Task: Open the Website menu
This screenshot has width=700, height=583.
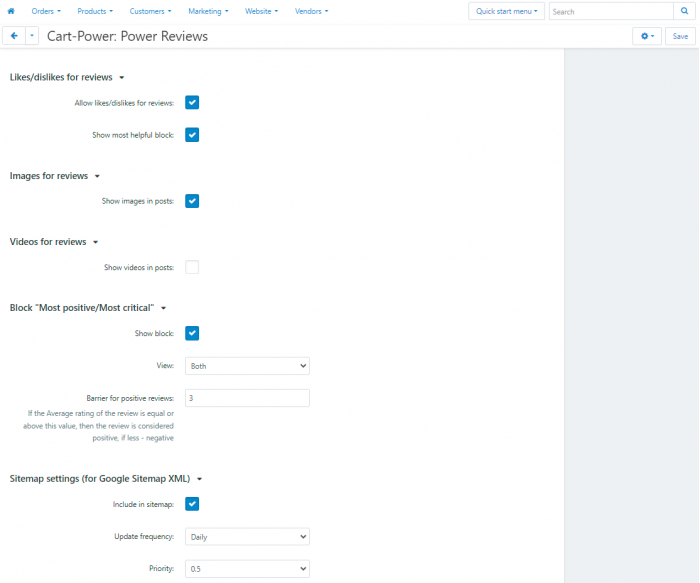Action: point(261,11)
